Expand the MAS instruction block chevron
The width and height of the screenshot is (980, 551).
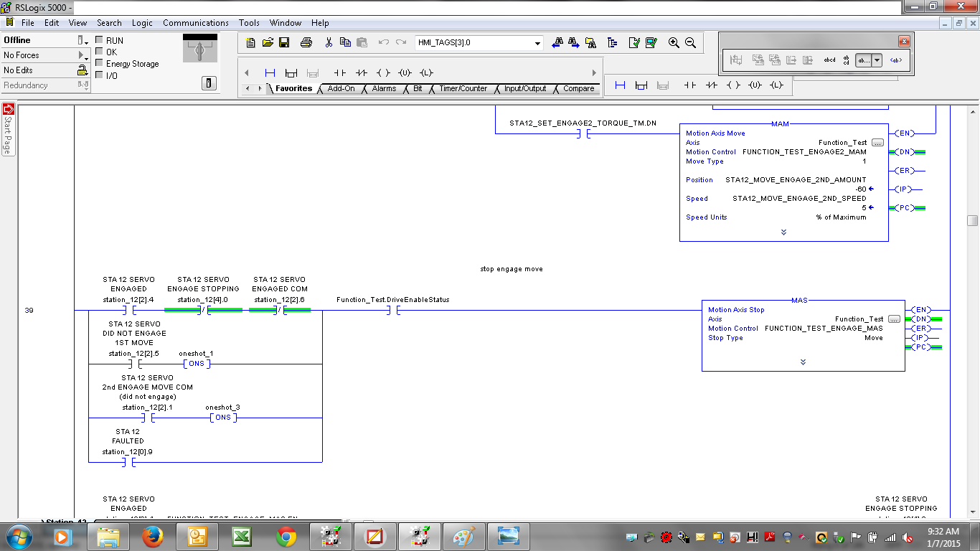click(x=803, y=362)
